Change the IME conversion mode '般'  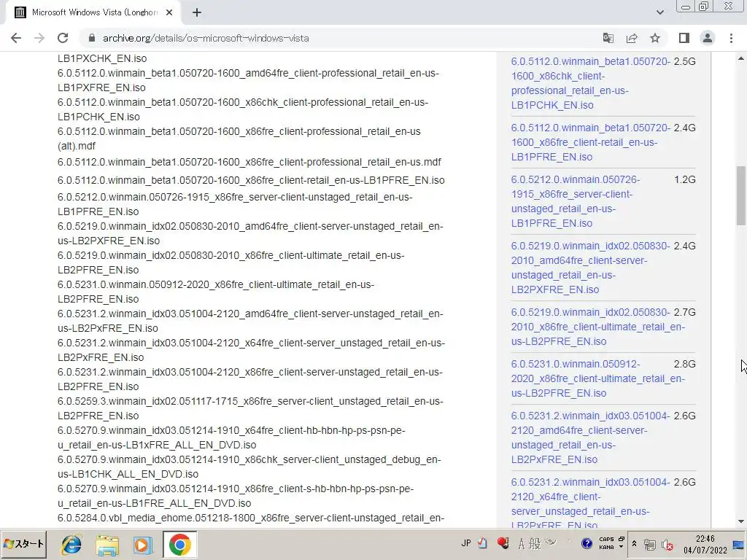click(535, 544)
